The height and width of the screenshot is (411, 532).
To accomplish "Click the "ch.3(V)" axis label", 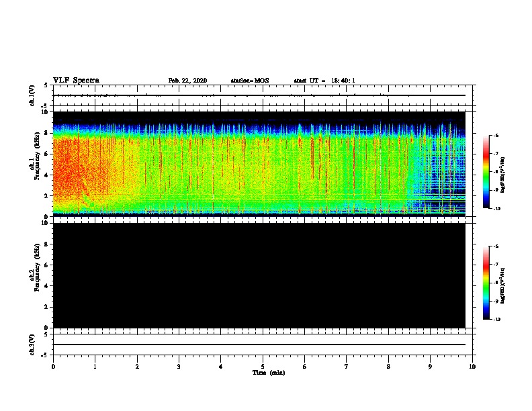I will click(x=32, y=345).
